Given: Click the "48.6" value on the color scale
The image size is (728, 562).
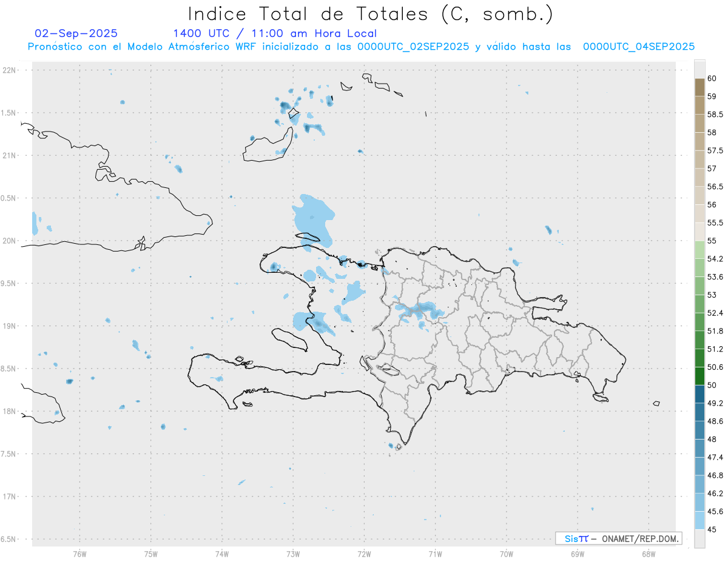Looking at the screenshot, I should point(715,421).
